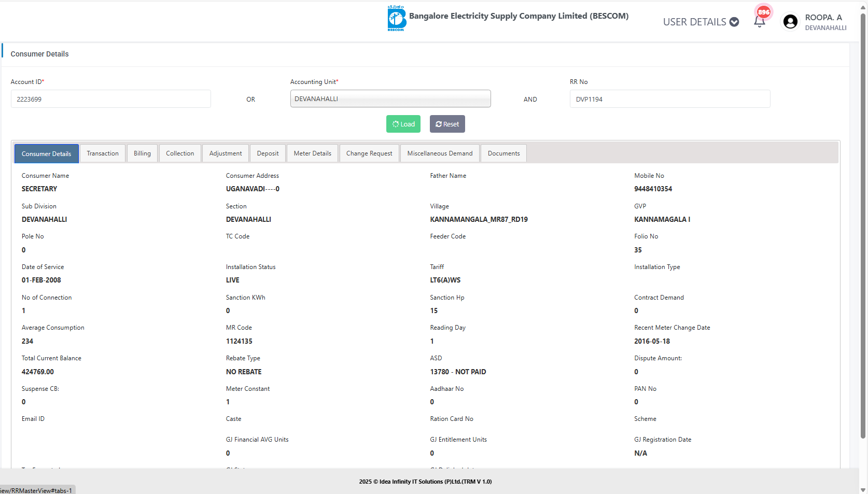The width and height of the screenshot is (868, 494).
Task: Select mobile number 9448410354
Action: (x=653, y=189)
